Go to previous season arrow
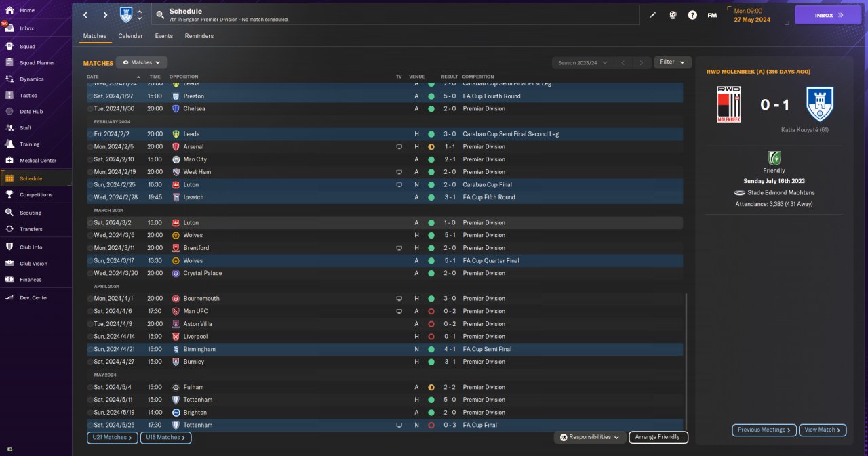 [623, 62]
